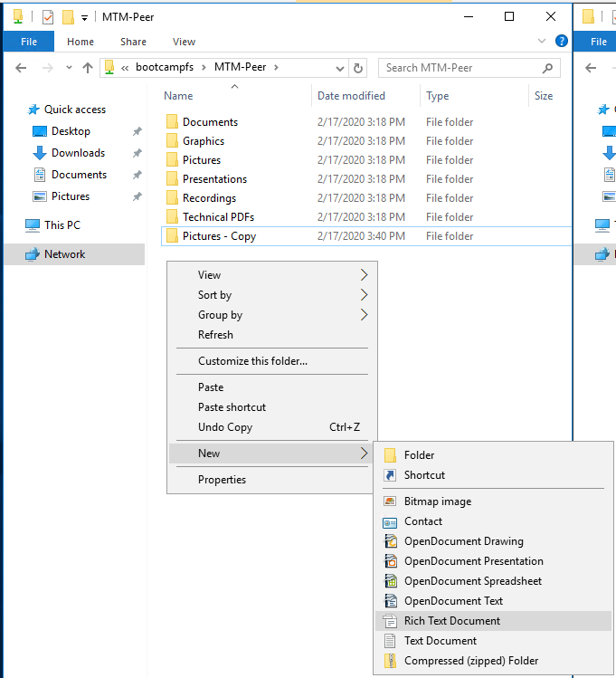Click bootcampfs in the address breadcrumb
The width and height of the screenshot is (616, 678).
tap(165, 67)
